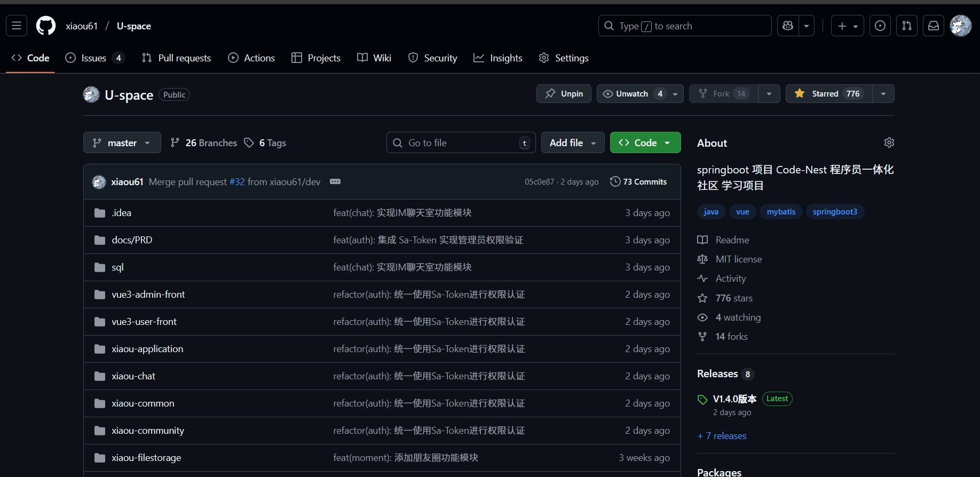Screen dimensions: 980x477
Task: Open Copilot chat icon in header
Action: [788, 26]
